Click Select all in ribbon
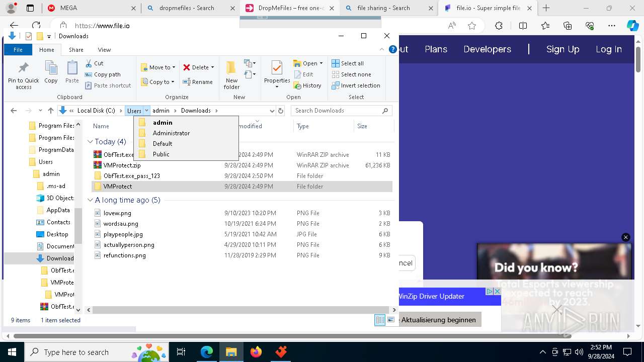 tap(348, 63)
